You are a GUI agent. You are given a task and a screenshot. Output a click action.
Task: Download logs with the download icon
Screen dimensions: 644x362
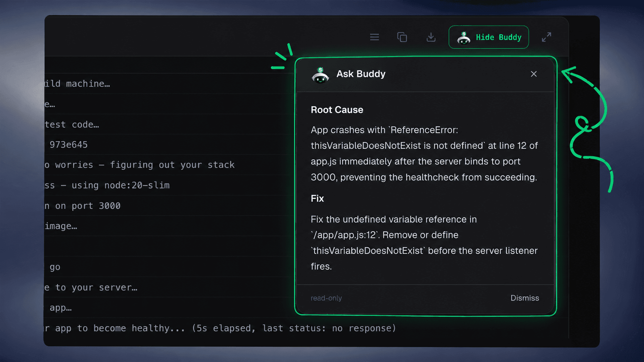[x=431, y=37]
